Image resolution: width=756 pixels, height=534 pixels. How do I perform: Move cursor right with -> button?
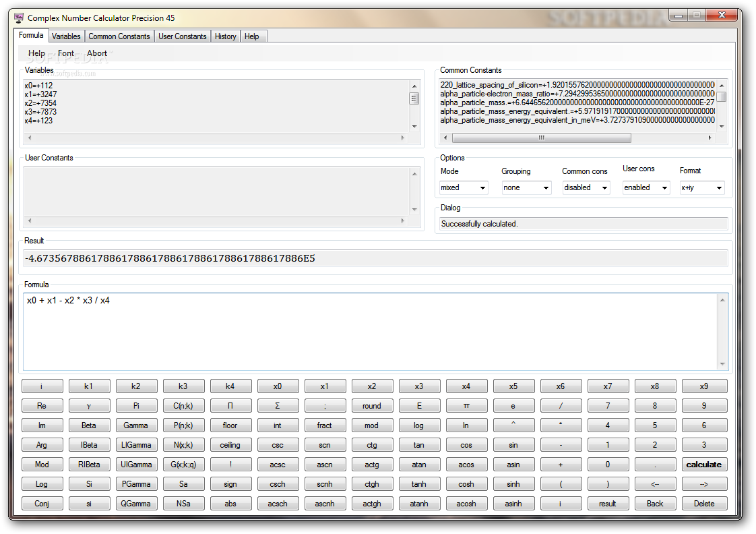704,484
